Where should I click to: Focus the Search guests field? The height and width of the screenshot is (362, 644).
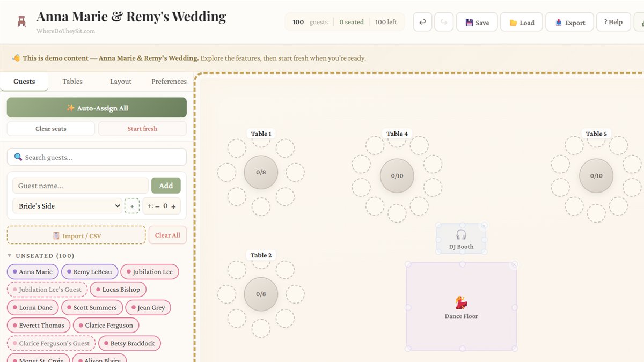point(97,157)
